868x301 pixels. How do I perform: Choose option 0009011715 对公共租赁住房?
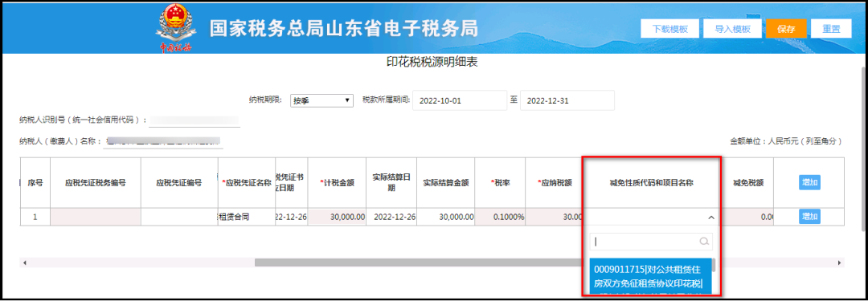click(x=650, y=277)
